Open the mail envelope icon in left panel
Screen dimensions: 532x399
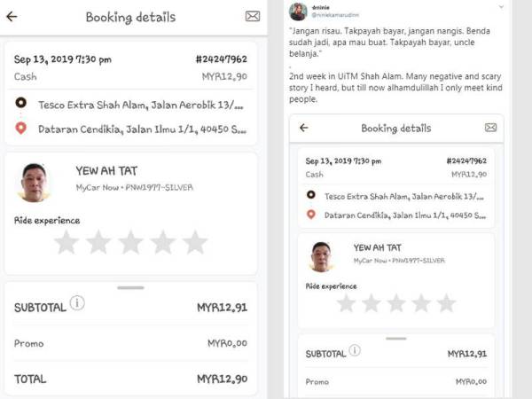coord(252,16)
